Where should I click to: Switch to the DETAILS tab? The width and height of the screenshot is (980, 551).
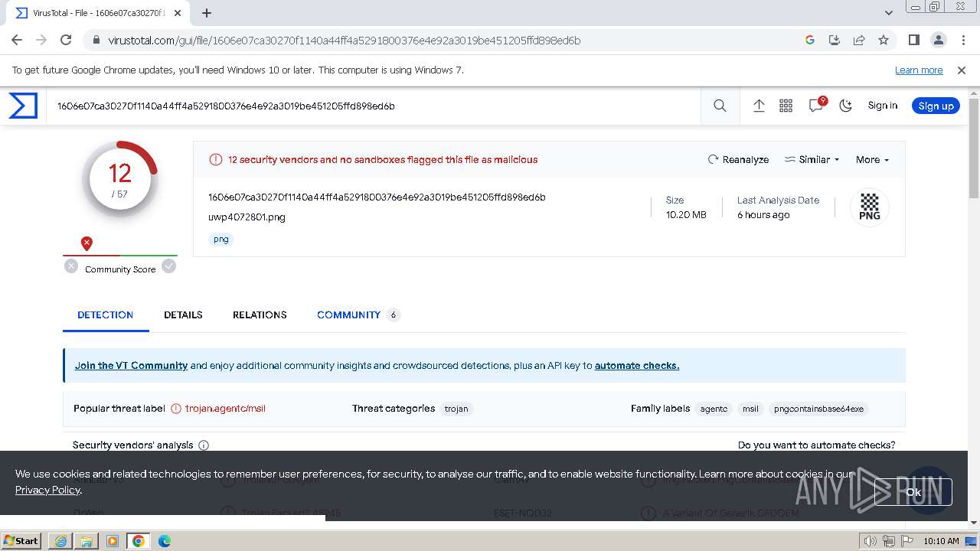click(x=183, y=315)
